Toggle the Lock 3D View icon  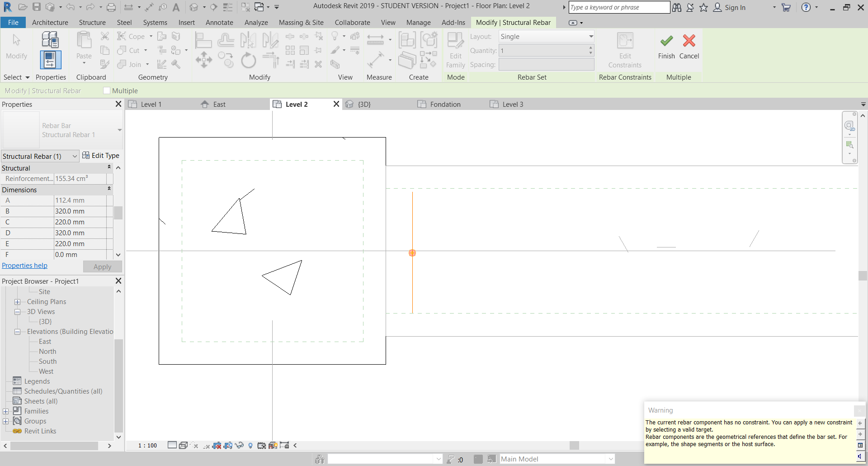point(284,446)
